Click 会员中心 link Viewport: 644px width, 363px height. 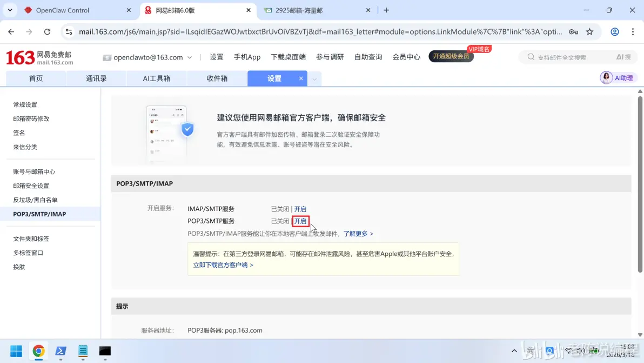point(406,57)
